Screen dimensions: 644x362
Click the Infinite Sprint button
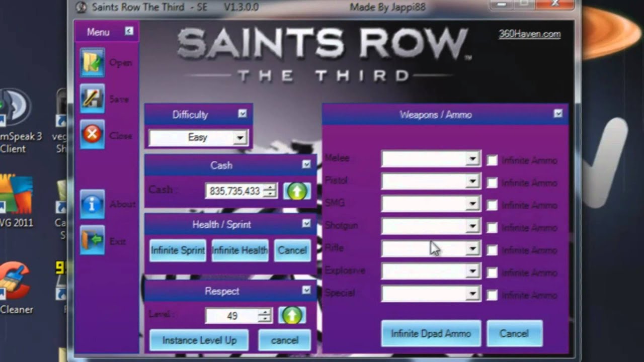click(x=178, y=250)
